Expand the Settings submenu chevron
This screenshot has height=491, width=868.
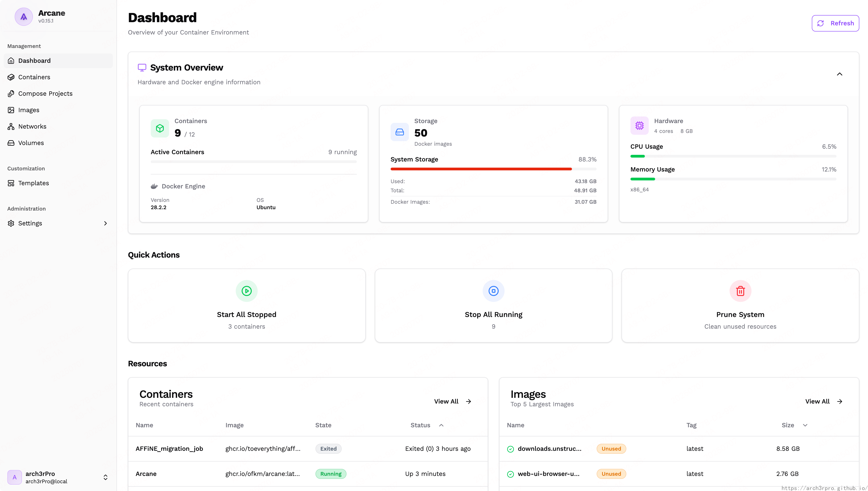[106, 223]
